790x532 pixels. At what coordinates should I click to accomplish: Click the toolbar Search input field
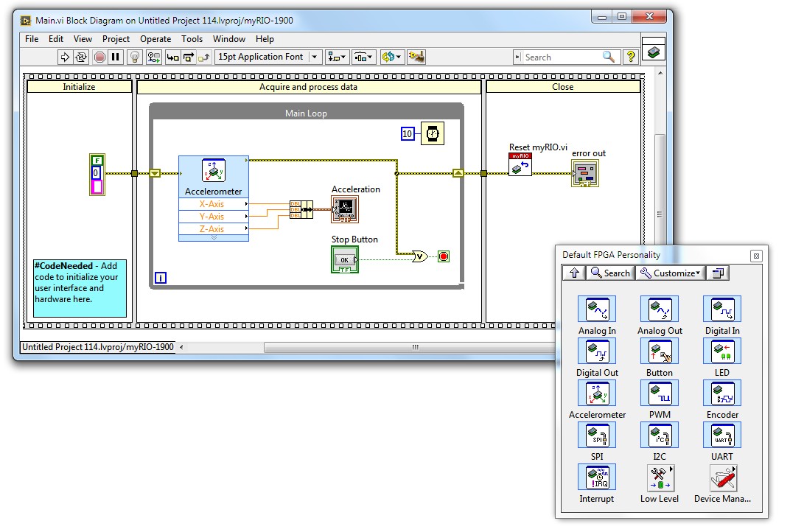[x=562, y=57]
